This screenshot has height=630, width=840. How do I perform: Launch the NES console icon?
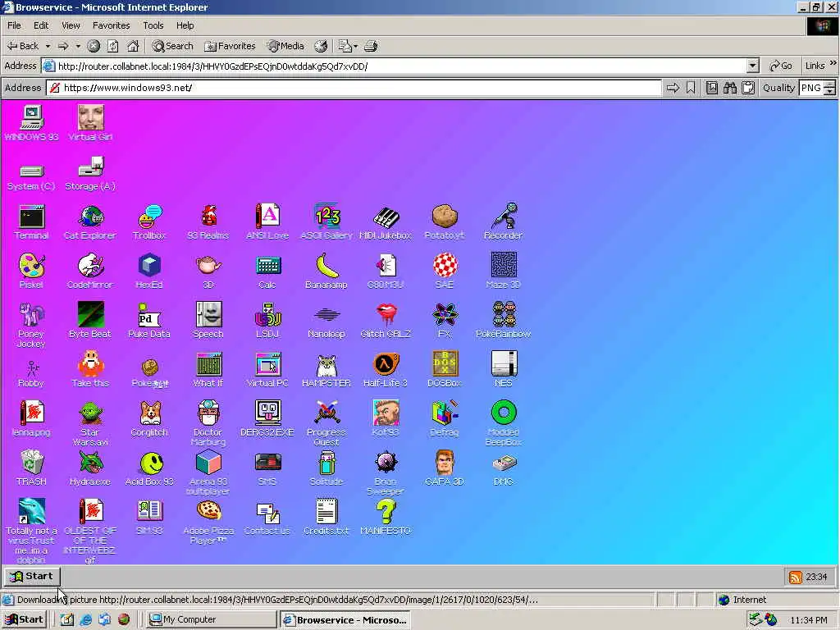pos(503,370)
